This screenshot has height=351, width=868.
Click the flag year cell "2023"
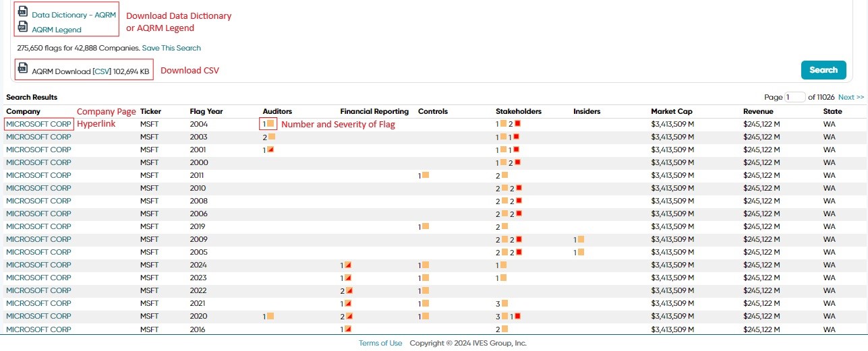point(198,278)
